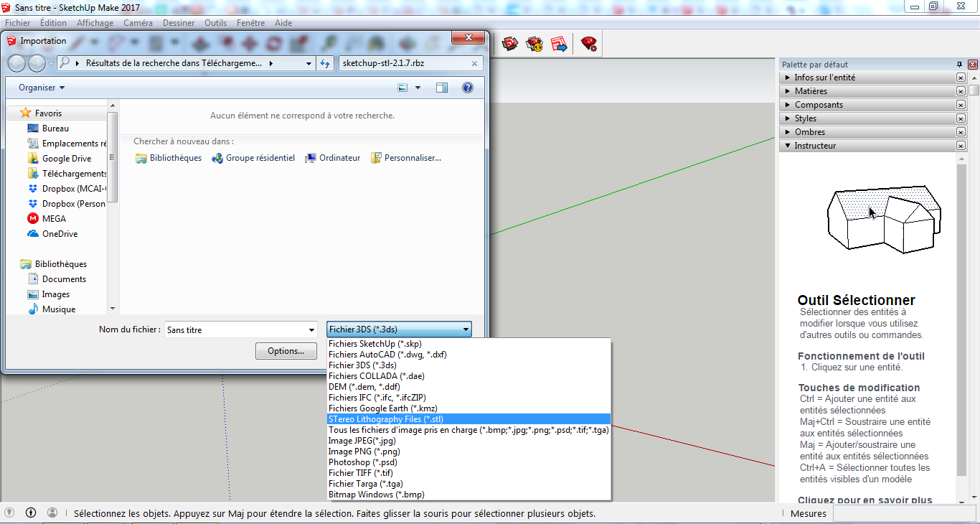This screenshot has height=524, width=980.
Task: Click the dialog Forward navigation arrow
Action: click(37, 63)
